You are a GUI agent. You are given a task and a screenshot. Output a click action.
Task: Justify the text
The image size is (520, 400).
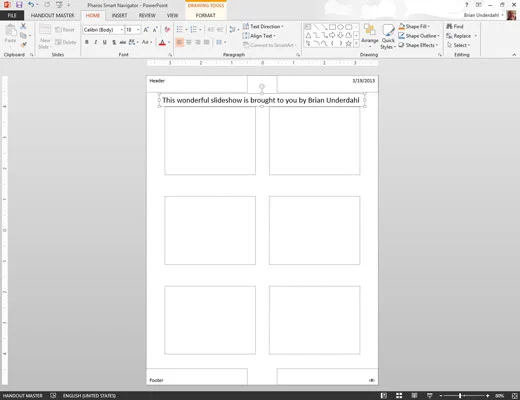coord(207,42)
